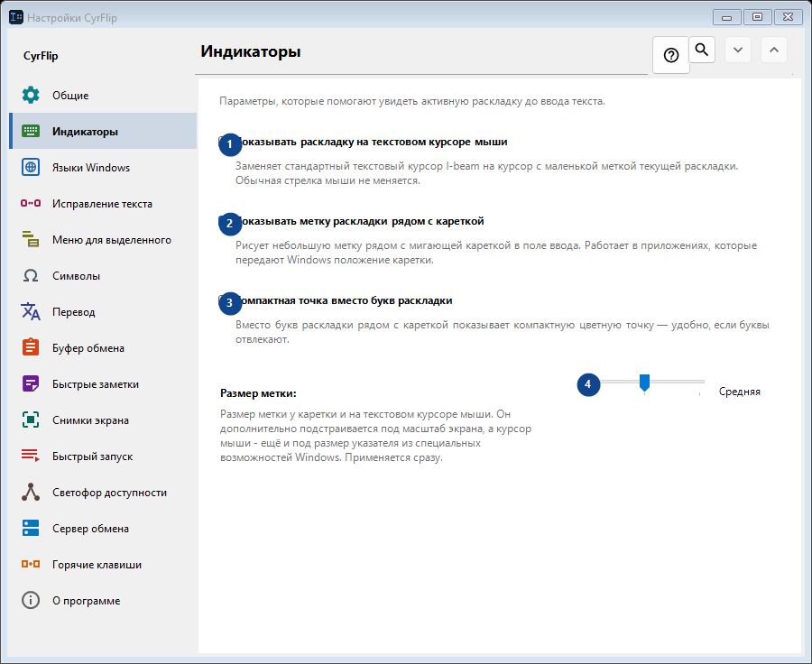Select the Исправление текста icon
The image size is (812, 664).
[31, 203]
